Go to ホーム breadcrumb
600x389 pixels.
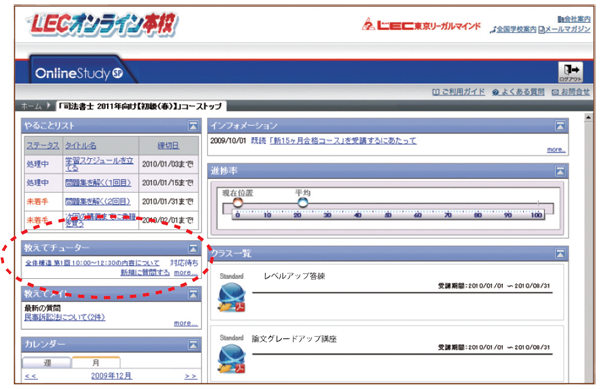31,106
